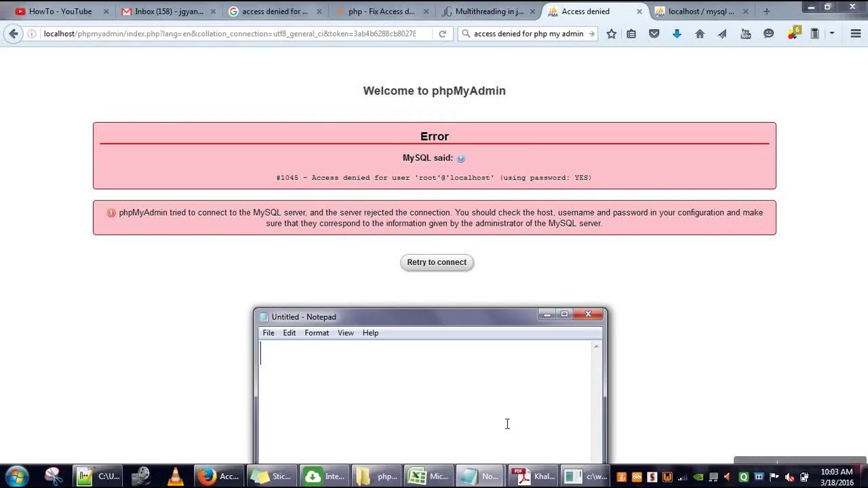
Task: Close the Access denied tab
Action: click(639, 12)
